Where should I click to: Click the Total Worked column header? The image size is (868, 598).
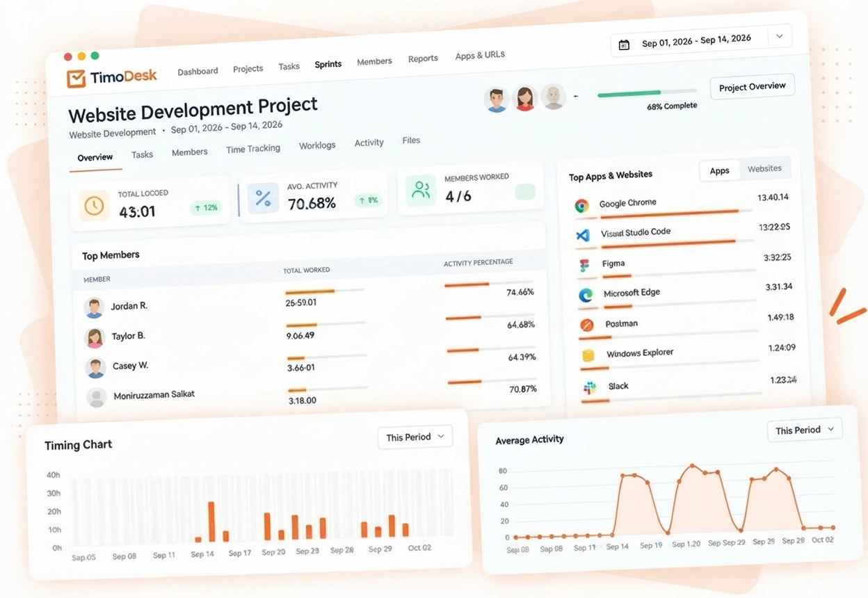(307, 270)
